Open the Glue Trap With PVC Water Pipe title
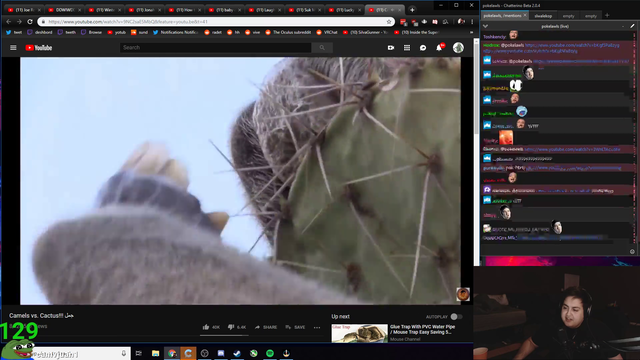 422,329
